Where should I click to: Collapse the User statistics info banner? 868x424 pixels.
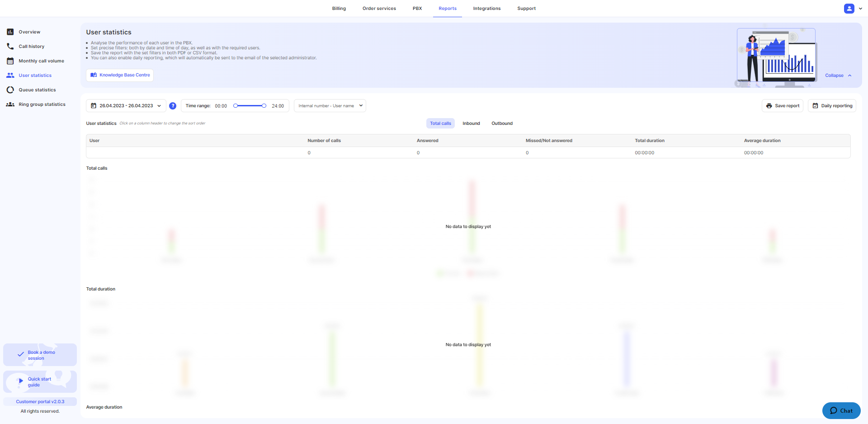(838, 76)
